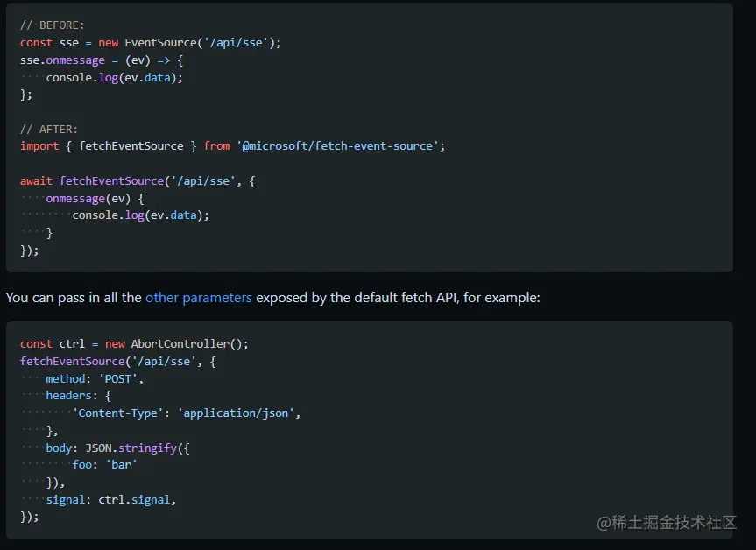Click the "foo: 'bar'" line
This screenshot has width=756, height=550.
coord(104,465)
